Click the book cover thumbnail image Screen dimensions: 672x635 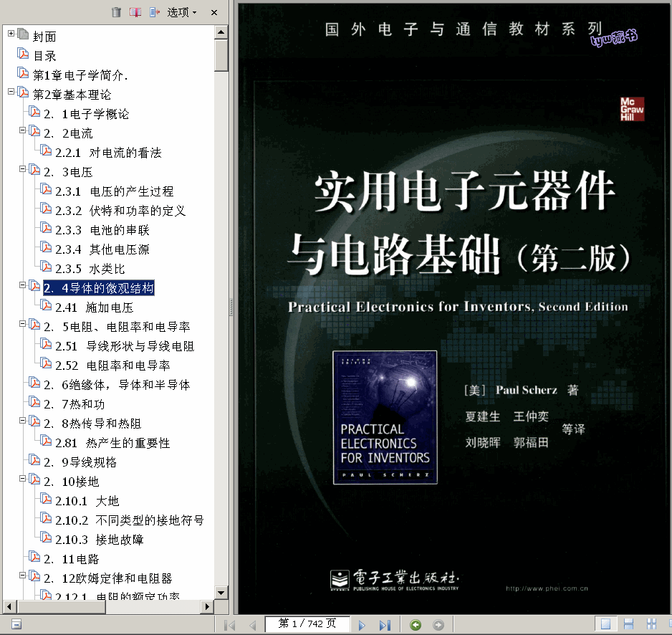click(385, 417)
